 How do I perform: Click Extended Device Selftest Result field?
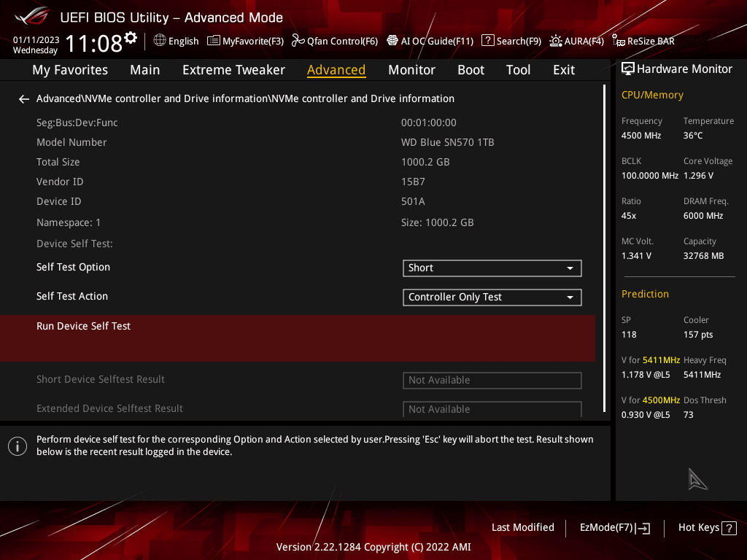point(492,409)
